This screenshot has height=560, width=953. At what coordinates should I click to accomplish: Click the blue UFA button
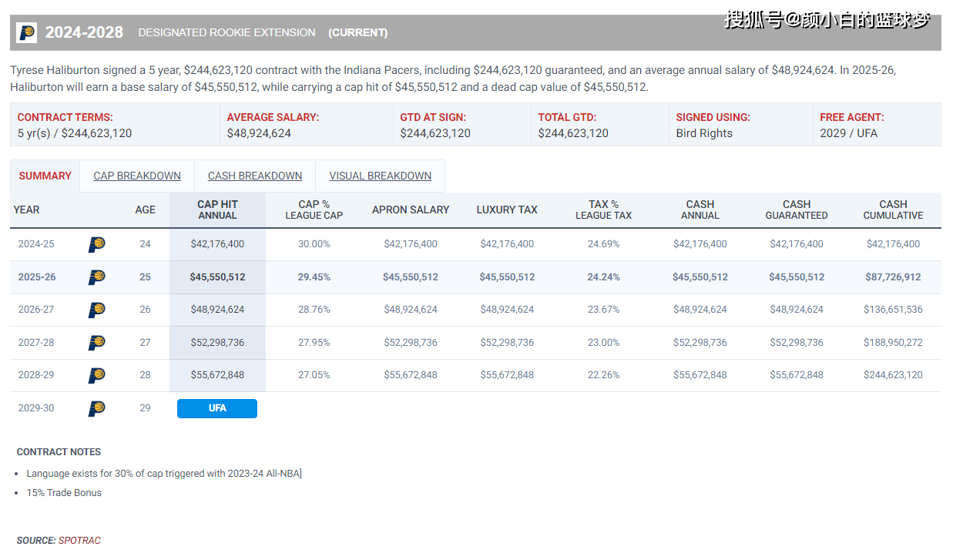[217, 408]
